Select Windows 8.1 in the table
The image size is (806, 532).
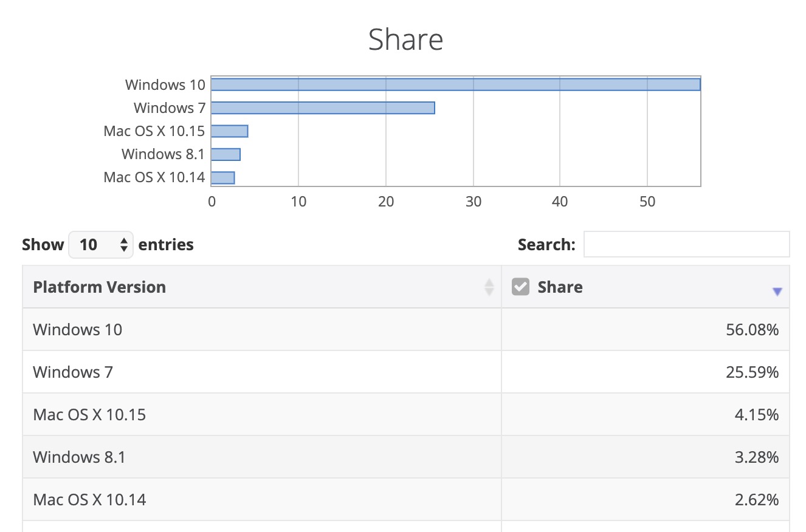coord(79,457)
